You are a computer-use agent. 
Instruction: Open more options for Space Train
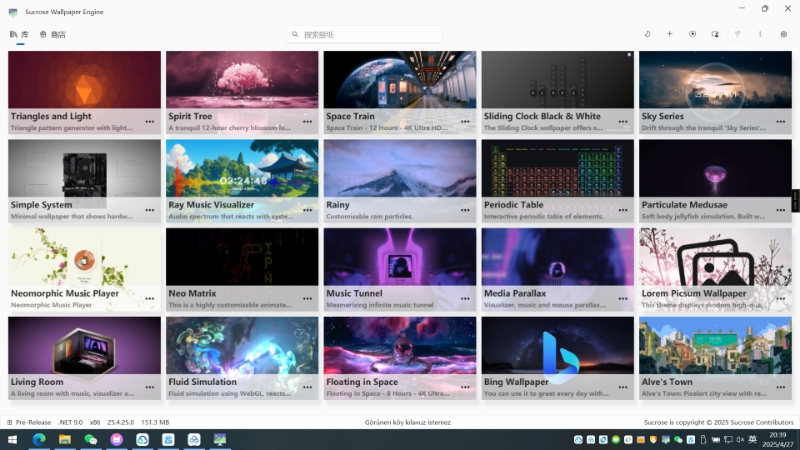pyautogui.click(x=465, y=121)
